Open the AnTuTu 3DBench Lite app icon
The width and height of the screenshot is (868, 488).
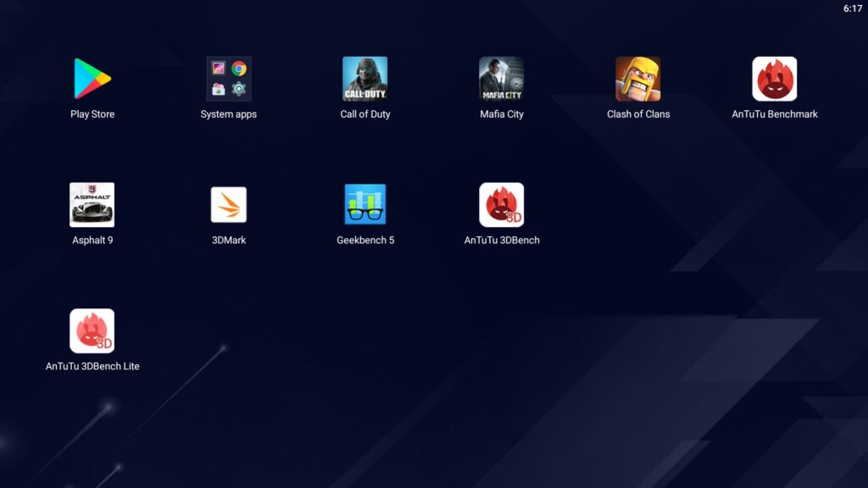click(92, 330)
